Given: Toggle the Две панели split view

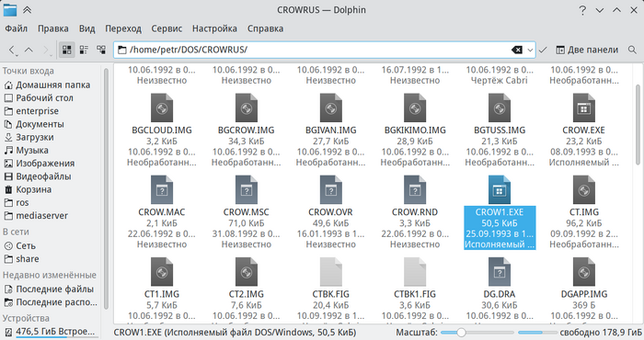Looking at the screenshot, I should pyautogui.click(x=587, y=50).
